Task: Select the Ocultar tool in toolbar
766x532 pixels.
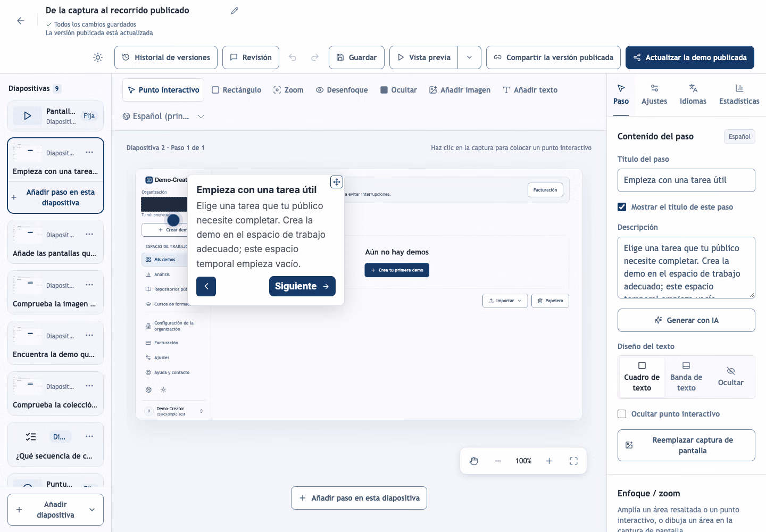Action: click(399, 90)
